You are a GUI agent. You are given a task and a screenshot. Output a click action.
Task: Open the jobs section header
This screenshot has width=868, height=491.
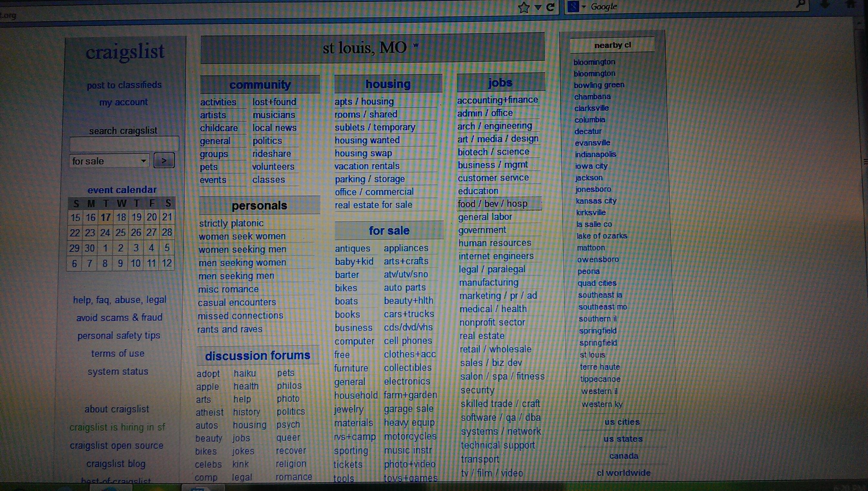[x=500, y=82]
